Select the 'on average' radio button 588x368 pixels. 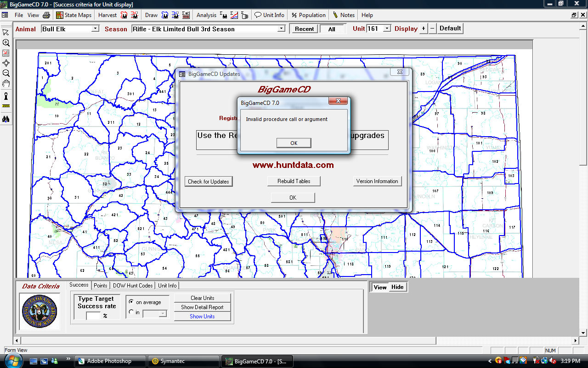click(x=131, y=302)
